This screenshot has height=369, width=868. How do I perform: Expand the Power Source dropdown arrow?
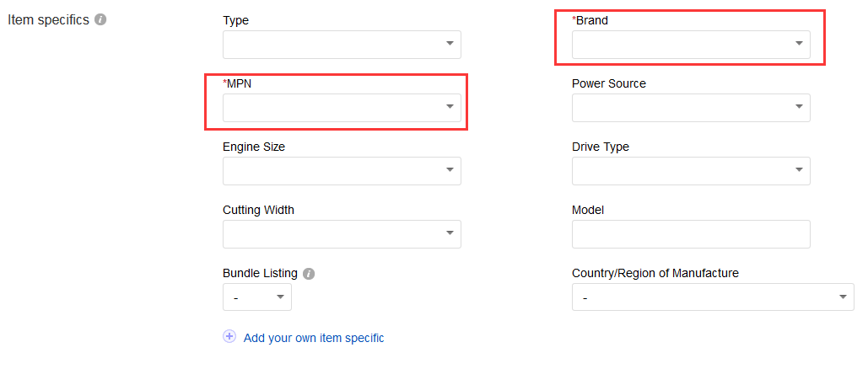click(799, 107)
